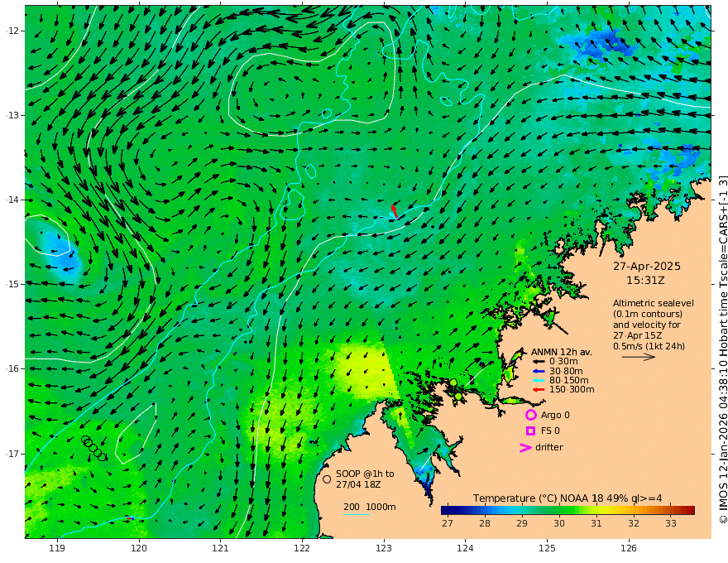Viewport: 728px width, 563px height.
Task: Click the 'FS 0' legend label
Action: point(550,431)
